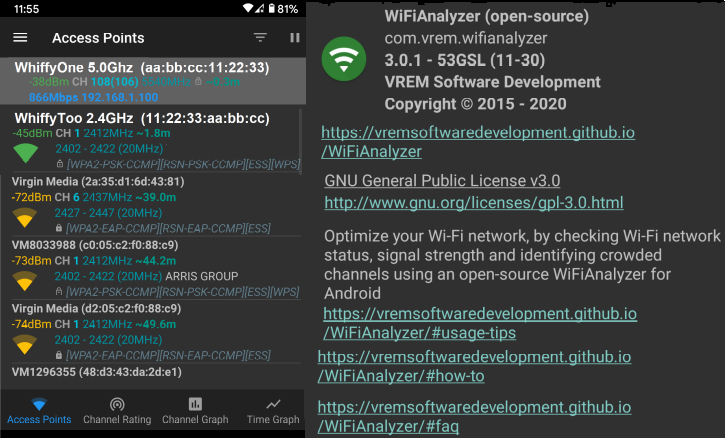The image size is (725, 438).
Task: Open the hamburger navigation menu
Action: pyautogui.click(x=20, y=37)
